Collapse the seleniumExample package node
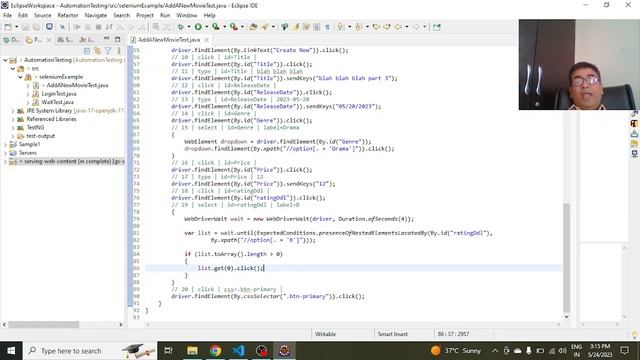This screenshot has width=640, height=360. pos(20,77)
